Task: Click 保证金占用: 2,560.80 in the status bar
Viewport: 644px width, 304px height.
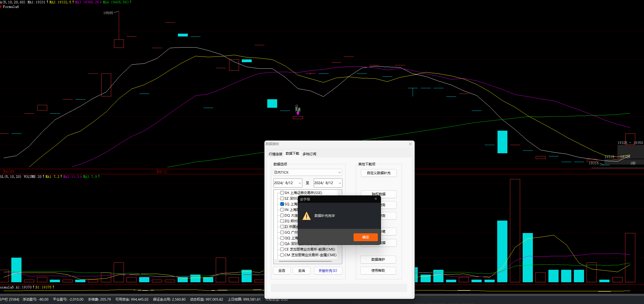Action: [169, 299]
